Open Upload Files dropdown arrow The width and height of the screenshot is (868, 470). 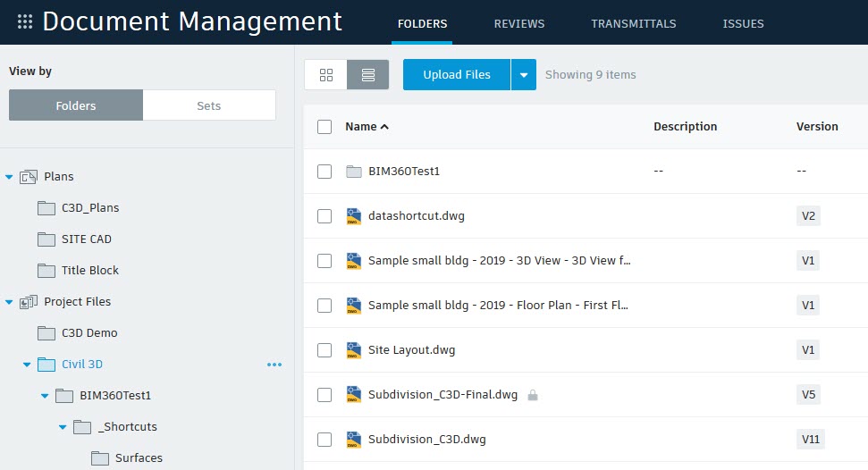pyautogui.click(x=524, y=75)
